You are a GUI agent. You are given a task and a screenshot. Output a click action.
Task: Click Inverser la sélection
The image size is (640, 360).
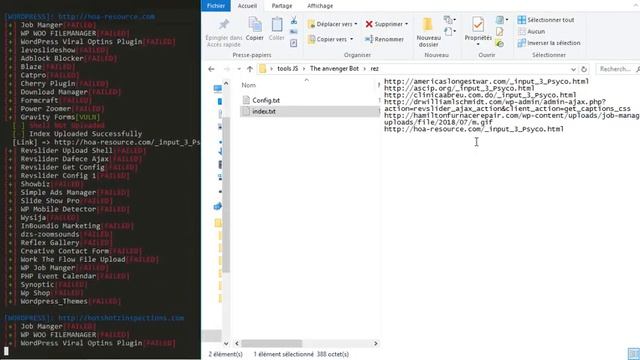[x=549, y=43]
